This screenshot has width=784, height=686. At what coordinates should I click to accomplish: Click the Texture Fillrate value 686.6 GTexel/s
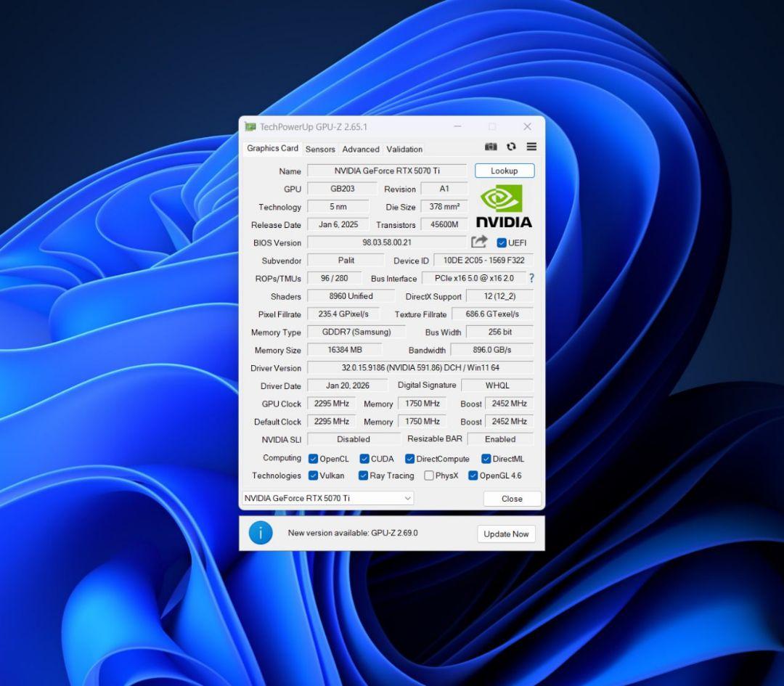[x=492, y=314]
